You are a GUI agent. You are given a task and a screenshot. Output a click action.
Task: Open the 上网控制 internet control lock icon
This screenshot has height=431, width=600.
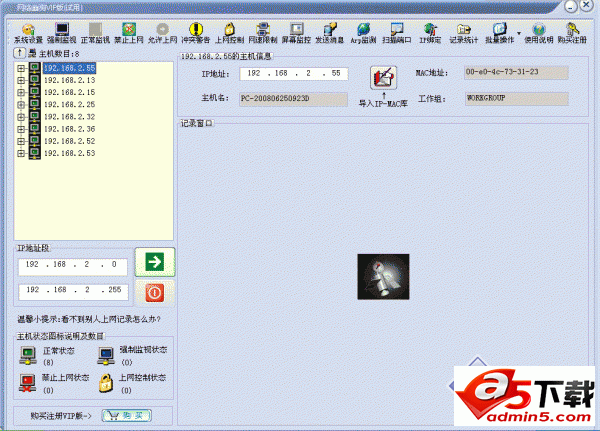[x=229, y=33]
